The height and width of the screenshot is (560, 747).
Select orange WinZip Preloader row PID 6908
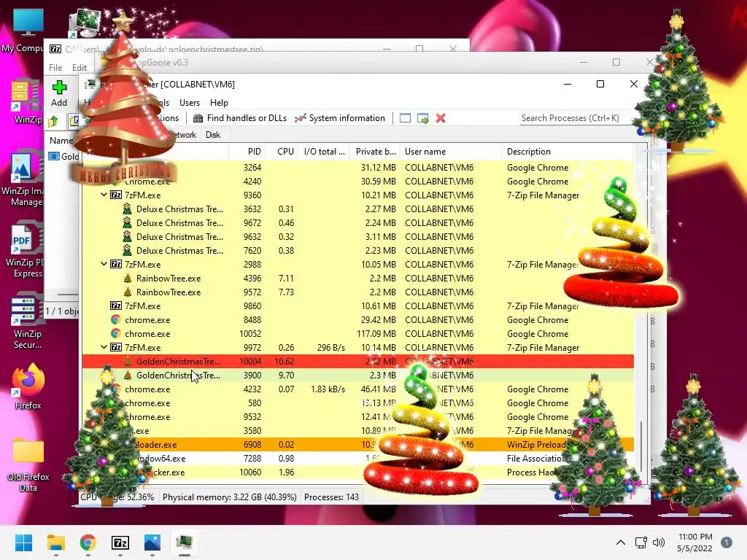click(x=357, y=444)
